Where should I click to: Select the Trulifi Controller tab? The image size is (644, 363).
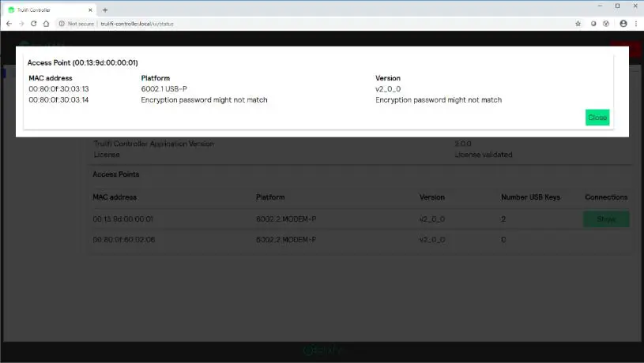[x=49, y=9]
